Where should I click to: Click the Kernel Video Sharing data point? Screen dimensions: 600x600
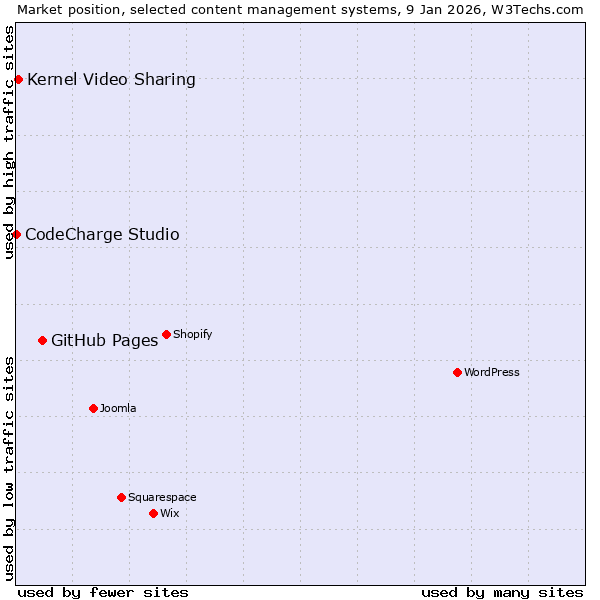point(18,80)
